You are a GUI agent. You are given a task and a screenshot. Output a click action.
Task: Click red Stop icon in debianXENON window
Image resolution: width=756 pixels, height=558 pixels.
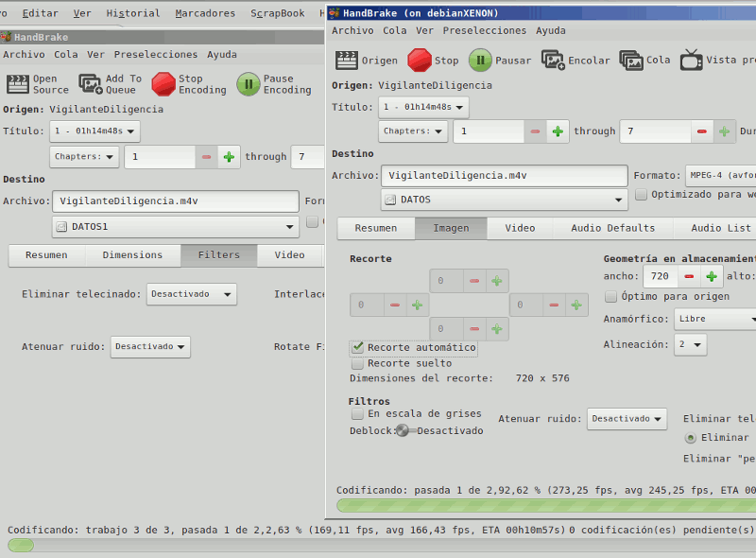pyautogui.click(x=419, y=61)
